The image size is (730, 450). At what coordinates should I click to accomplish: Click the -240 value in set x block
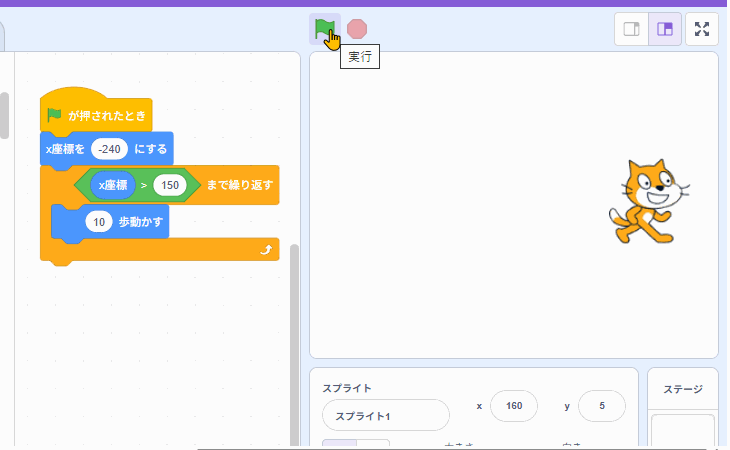point(109,149)
